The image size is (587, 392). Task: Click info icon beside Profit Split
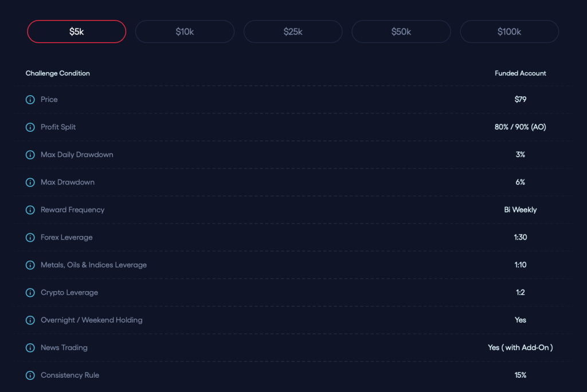pos(30,127)
